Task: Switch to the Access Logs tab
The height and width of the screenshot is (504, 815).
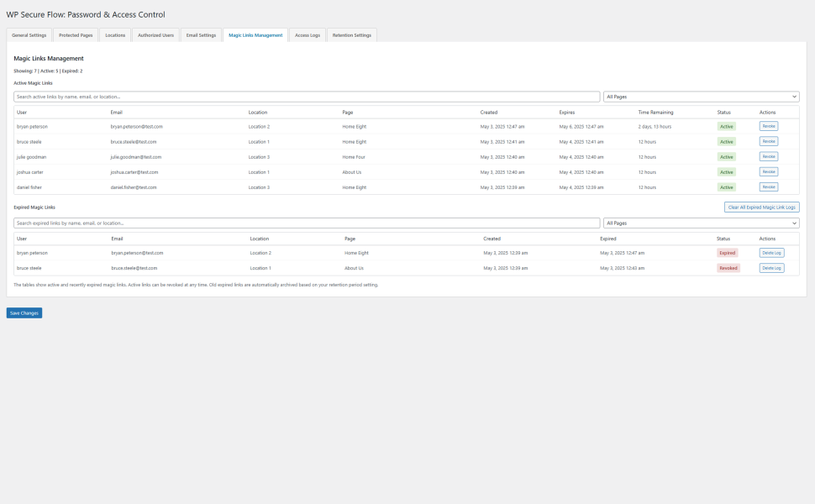Action: [308, 35]
